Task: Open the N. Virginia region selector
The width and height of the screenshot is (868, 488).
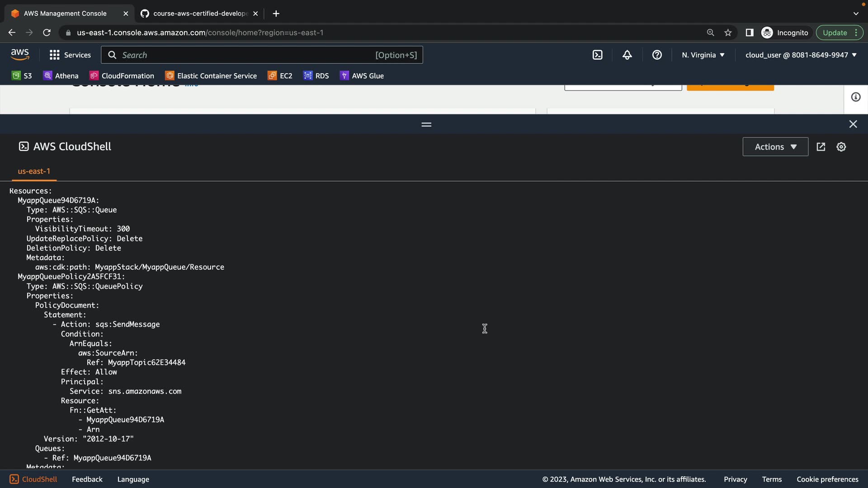Action: (703, 55)
